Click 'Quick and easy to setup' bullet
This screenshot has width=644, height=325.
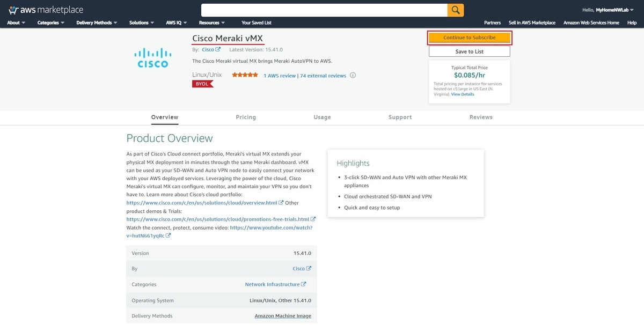pos(372,208)
